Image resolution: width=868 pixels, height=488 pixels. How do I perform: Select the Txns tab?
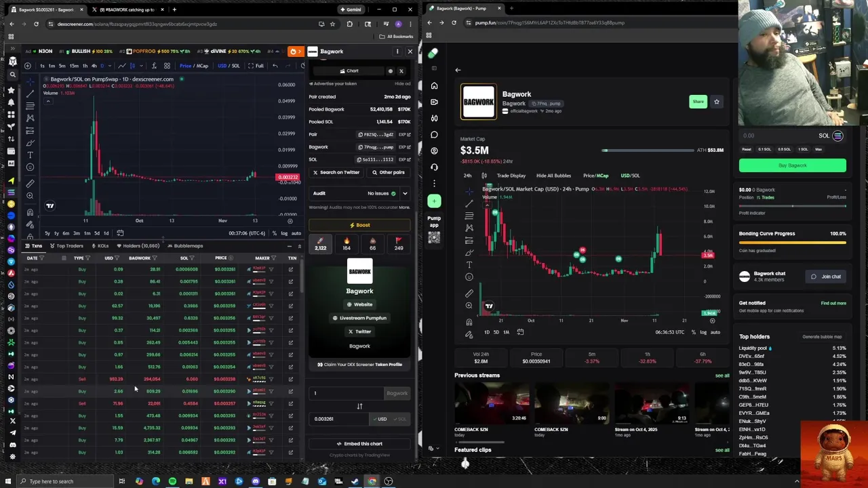35,246
